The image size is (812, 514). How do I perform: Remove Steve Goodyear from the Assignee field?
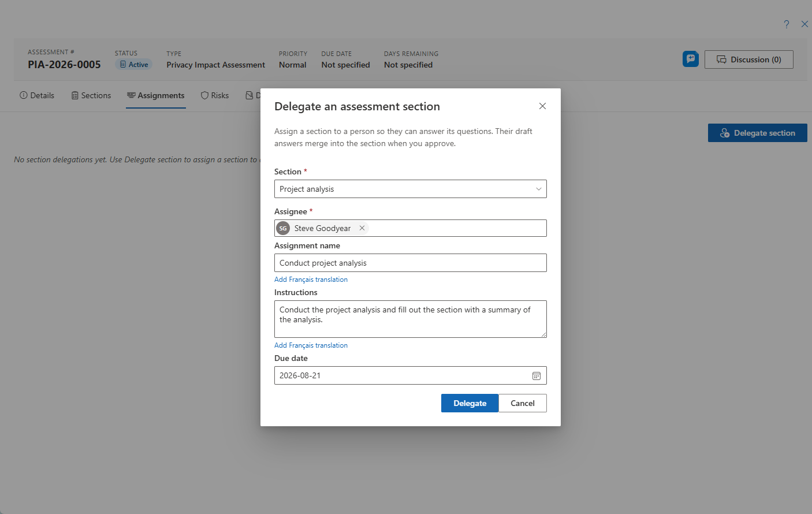tap(362, 228)
